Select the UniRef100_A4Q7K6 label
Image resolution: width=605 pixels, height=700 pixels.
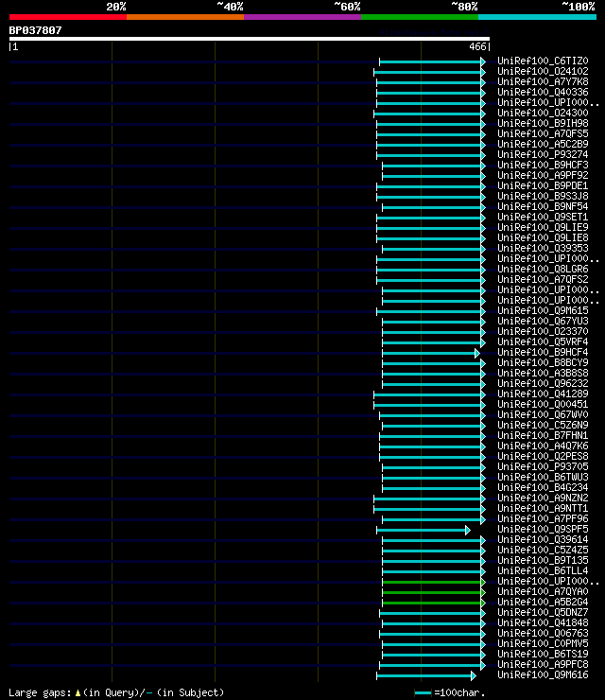click(543, 446)
